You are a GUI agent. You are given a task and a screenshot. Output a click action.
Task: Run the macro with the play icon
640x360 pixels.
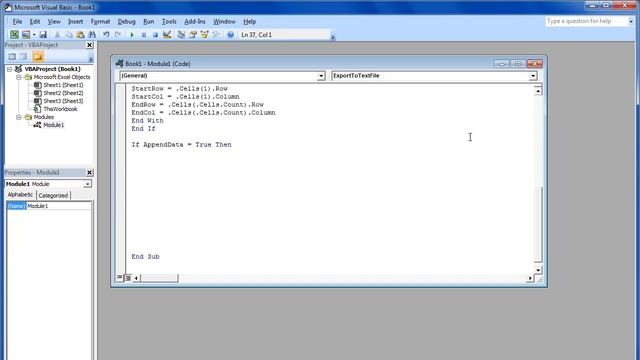[132, 35]
